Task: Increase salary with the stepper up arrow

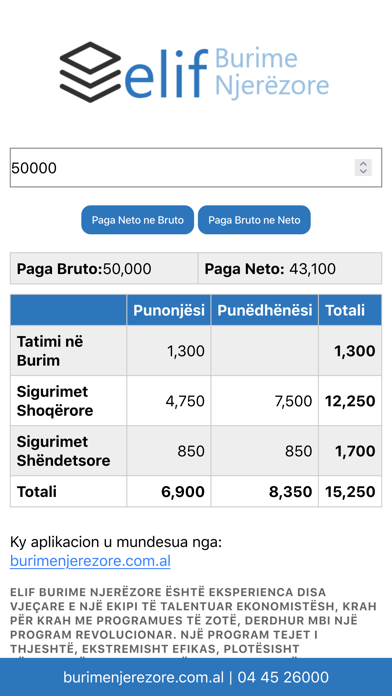Action: [x=363, y=164]
